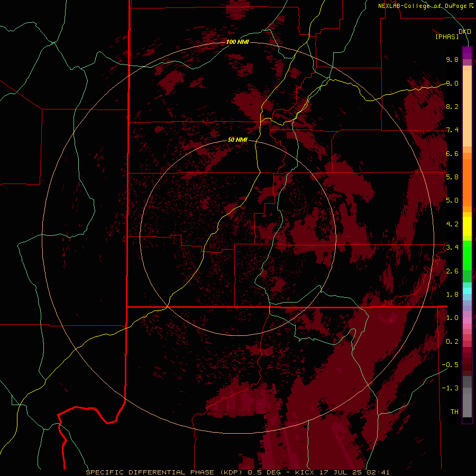Click the -1.3 value on the color scale
The width and height of the screenshot is (476, 476).
450,388
